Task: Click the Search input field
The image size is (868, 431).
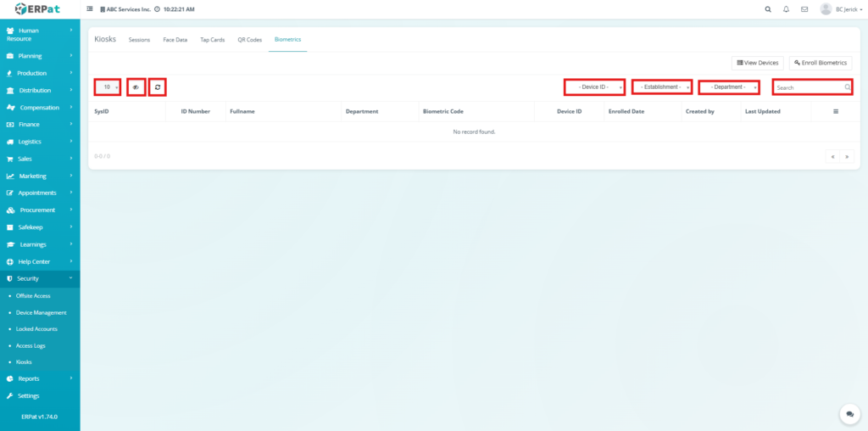Action: pos(808,87)
